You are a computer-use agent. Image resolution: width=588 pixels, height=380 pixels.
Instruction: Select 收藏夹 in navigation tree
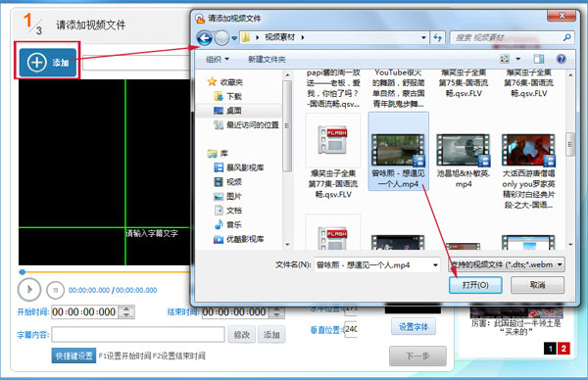(x=225, y=82)
